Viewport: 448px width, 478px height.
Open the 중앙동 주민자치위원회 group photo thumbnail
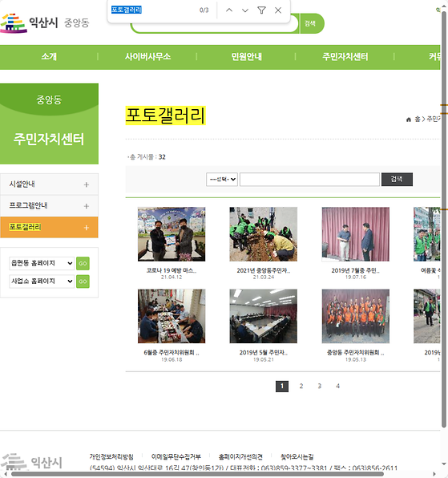355,316
